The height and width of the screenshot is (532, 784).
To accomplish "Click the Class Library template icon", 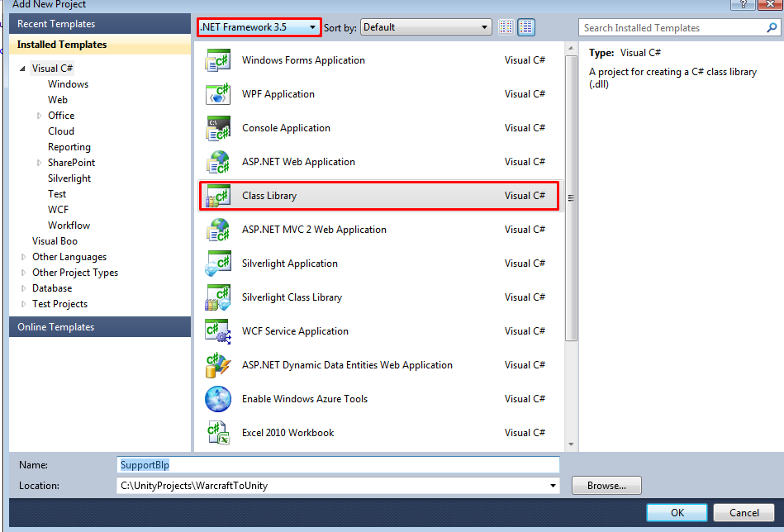I will click(x=218, y=196).
